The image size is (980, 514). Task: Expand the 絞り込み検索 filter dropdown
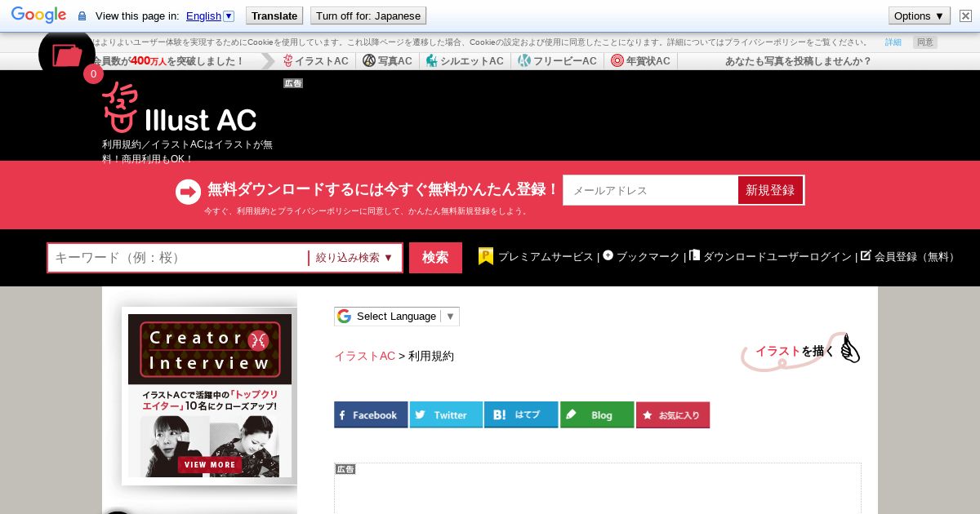(354, 258)
